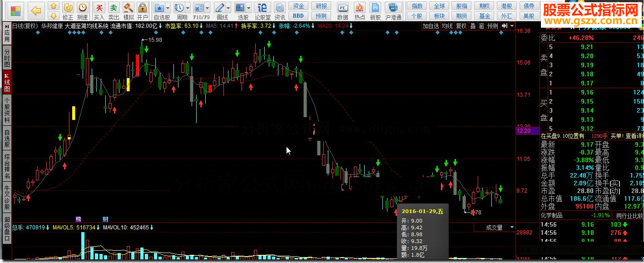Screen dimensions: 644x263
Task: Open the 期权 options market button
Action: coord(485,6)
